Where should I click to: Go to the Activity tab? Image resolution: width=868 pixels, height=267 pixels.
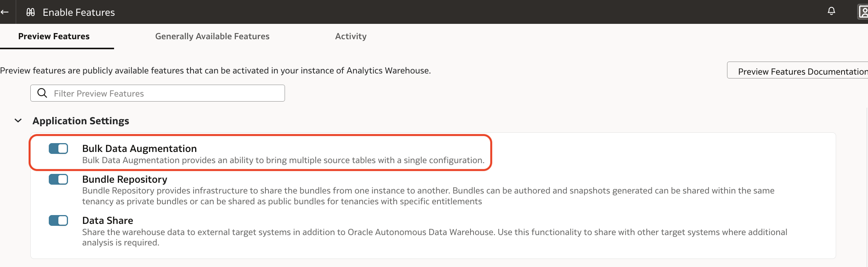tap(351, 36)
